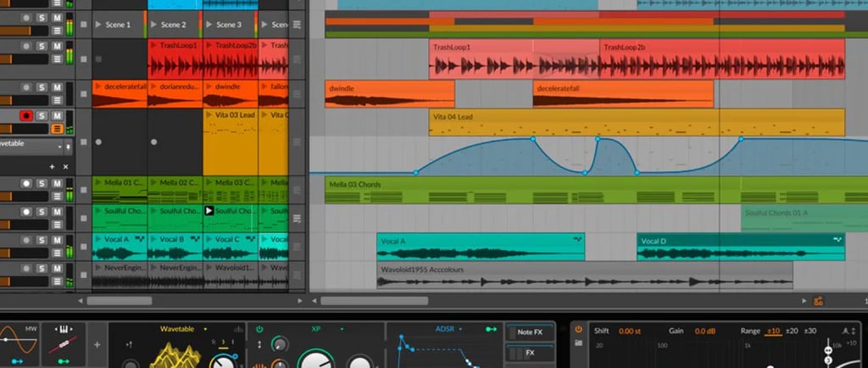This screenshot has width=868, height=368.
Task: Open the track menu on the Mella Chords track
Action: tap(57, 197)
